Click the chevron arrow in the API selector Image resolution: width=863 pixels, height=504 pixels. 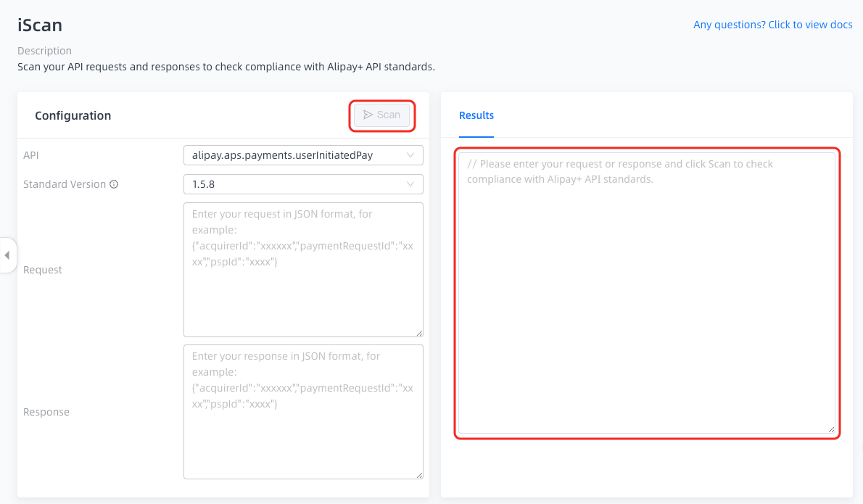(x=410, y=155)
